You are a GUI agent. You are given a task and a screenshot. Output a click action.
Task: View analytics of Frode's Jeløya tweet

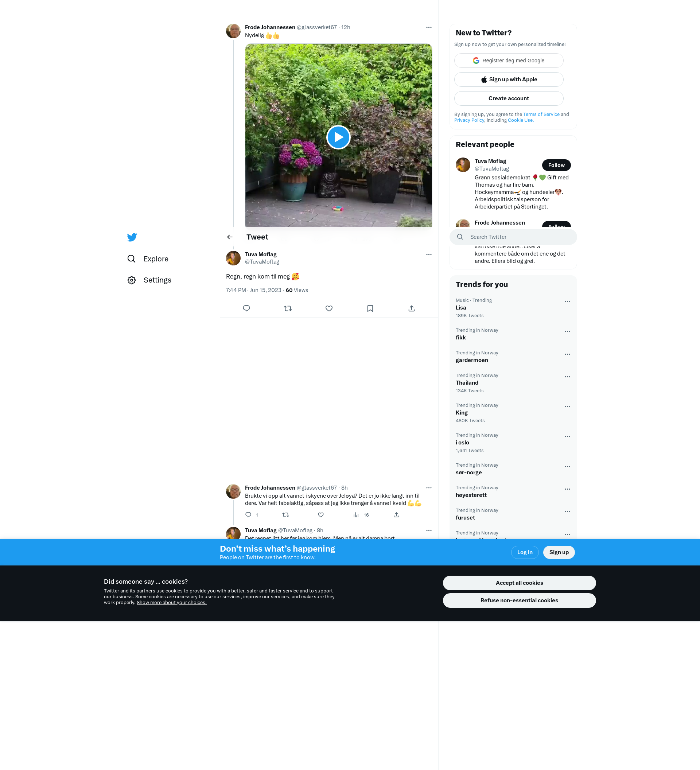tap(361, 515)
